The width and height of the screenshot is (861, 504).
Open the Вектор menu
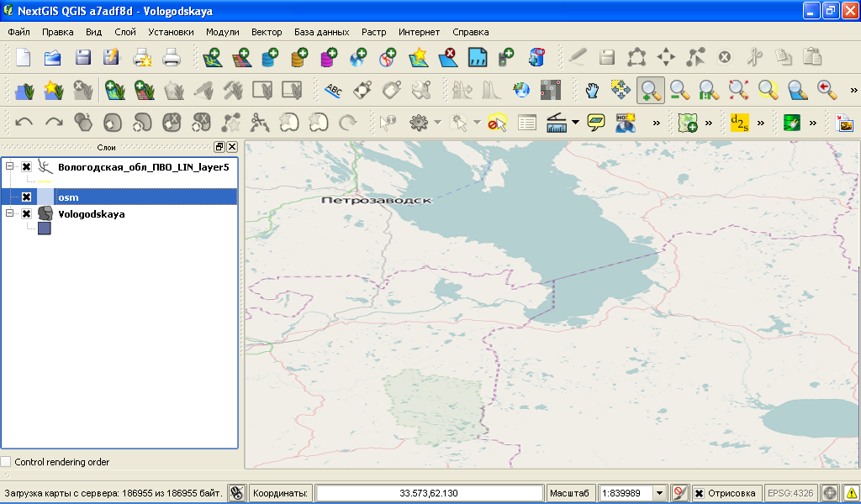point(267,31)
